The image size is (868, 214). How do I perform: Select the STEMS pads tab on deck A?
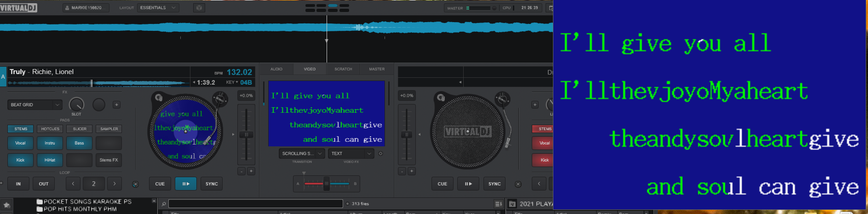pyautogui.click(x=21, y=129)
